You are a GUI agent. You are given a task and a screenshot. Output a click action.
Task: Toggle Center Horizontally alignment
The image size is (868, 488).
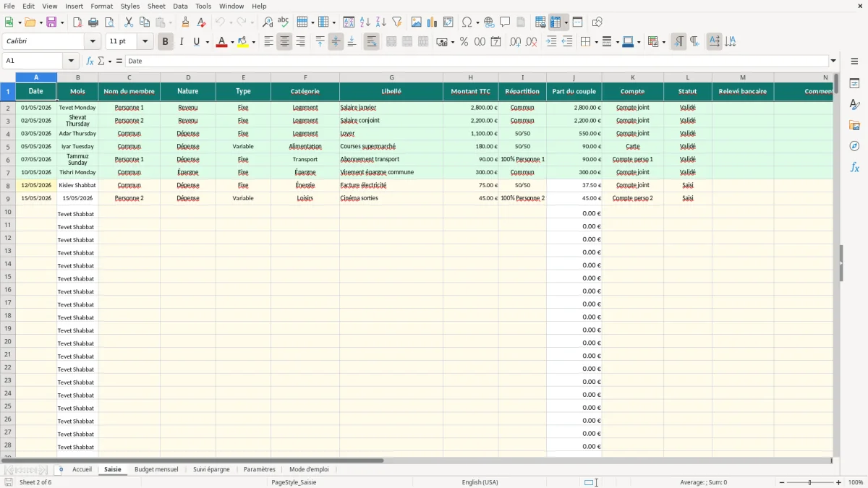click(x=284, y=42)
